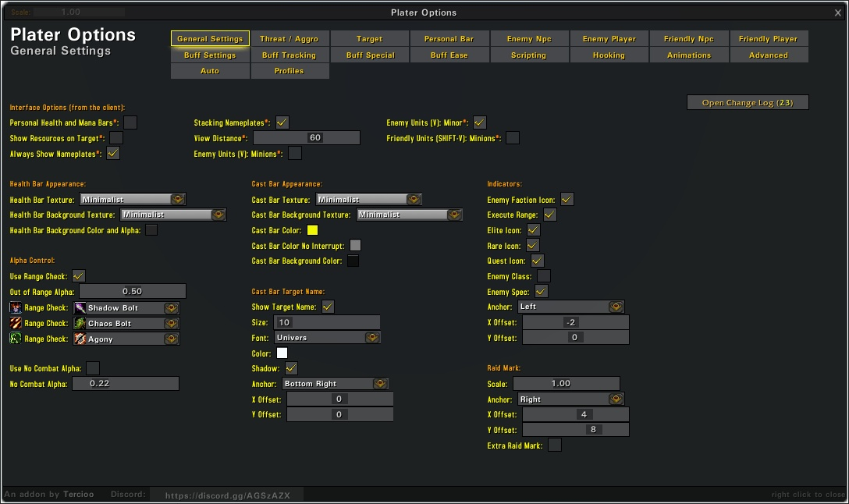Toggle the Use No Combat Alpha checkbox

pyautogui.click(x=93, y=368)
